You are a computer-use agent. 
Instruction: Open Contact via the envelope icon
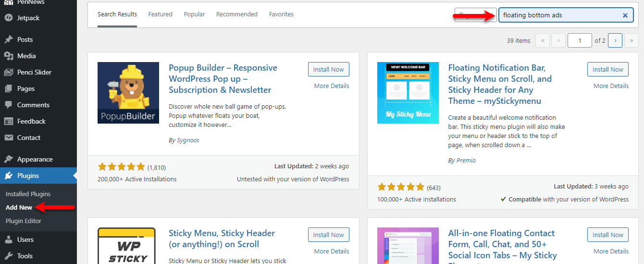(x=9, y=138)
